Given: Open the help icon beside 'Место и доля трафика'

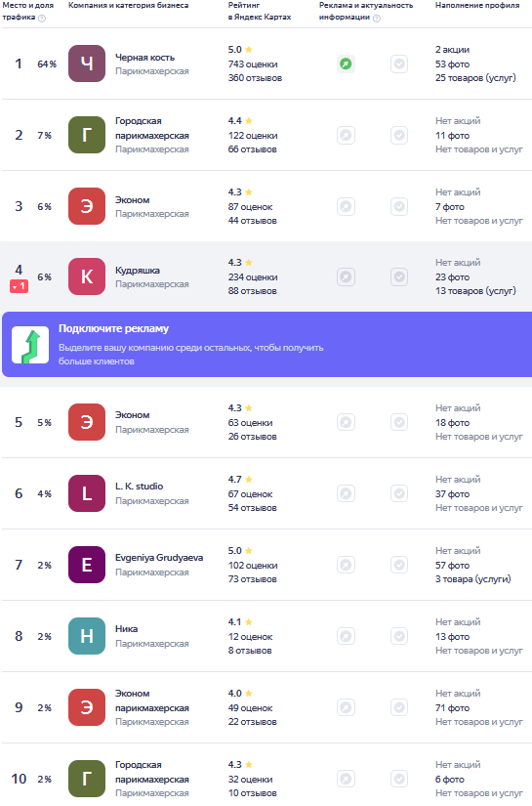Looking at the screenshot, I should point(42,19).
